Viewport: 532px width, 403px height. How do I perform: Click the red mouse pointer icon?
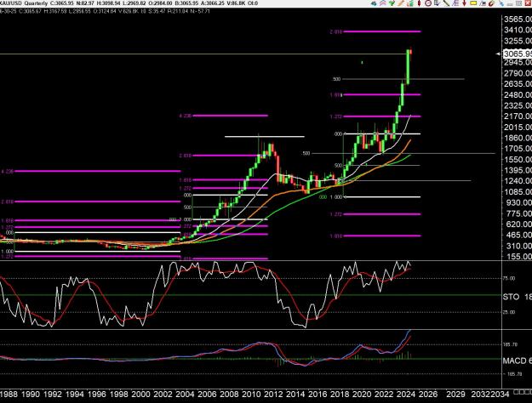point(492,3)
